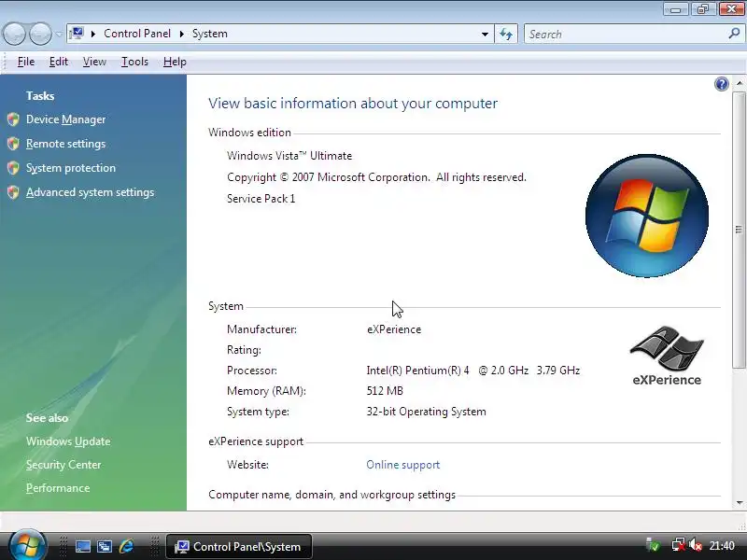Expand the breadcrumb arrow before System
This screenshot has width=747, height=560.
tap(181, 34)
